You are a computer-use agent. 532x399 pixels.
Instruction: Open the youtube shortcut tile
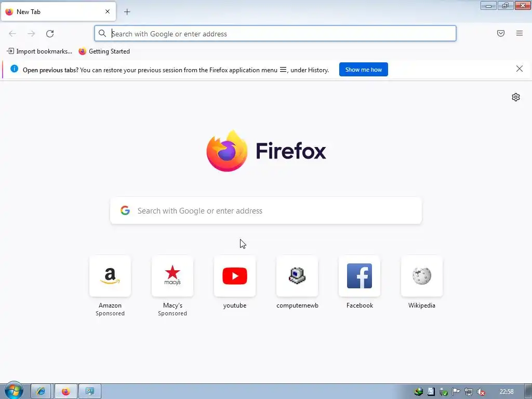235,276
